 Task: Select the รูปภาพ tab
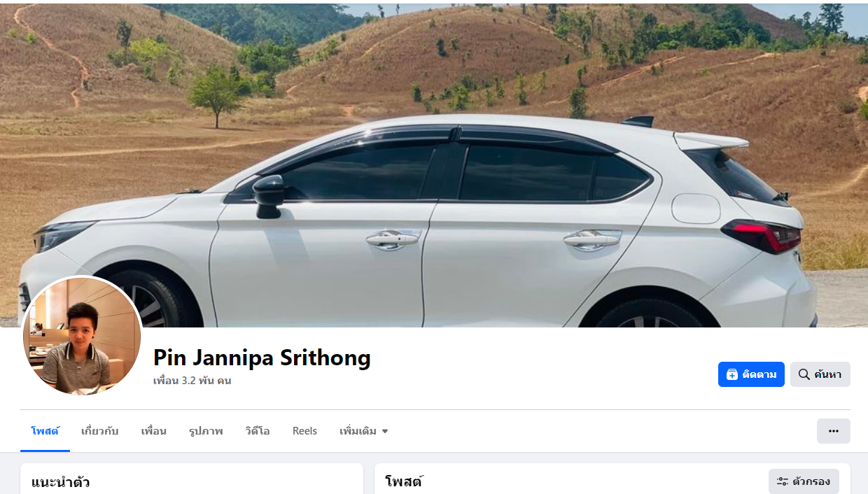coord(206,431)
